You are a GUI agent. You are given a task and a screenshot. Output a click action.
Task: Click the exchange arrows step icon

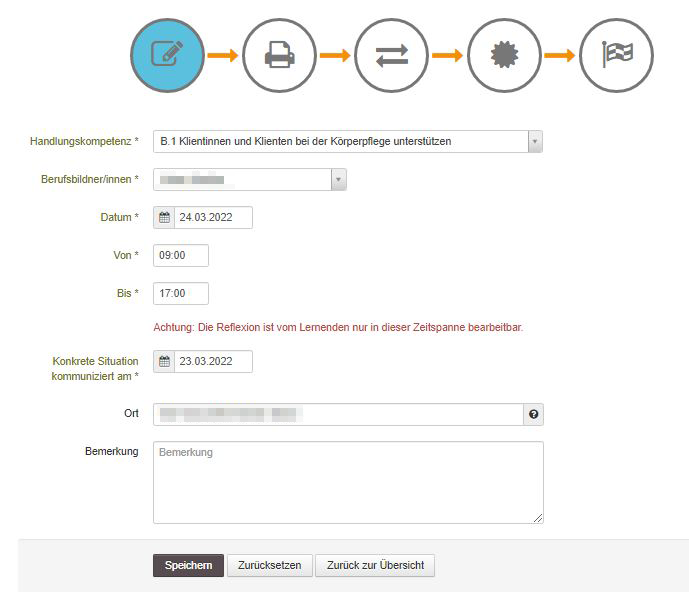(391, 56)
